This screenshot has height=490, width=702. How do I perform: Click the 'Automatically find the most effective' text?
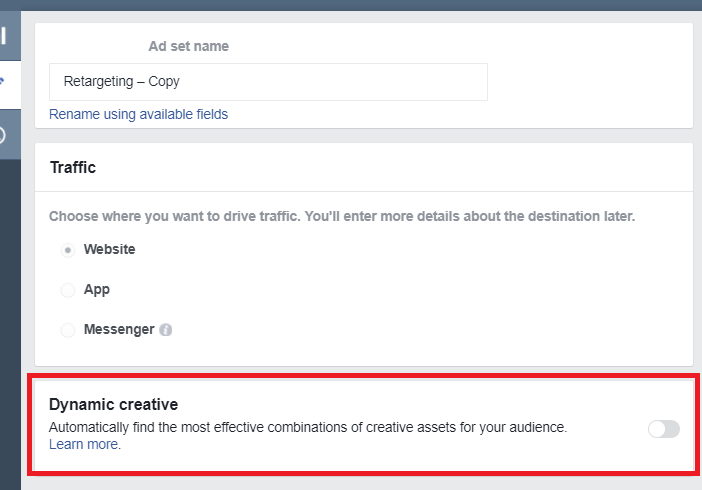click(x=308, y=427)
